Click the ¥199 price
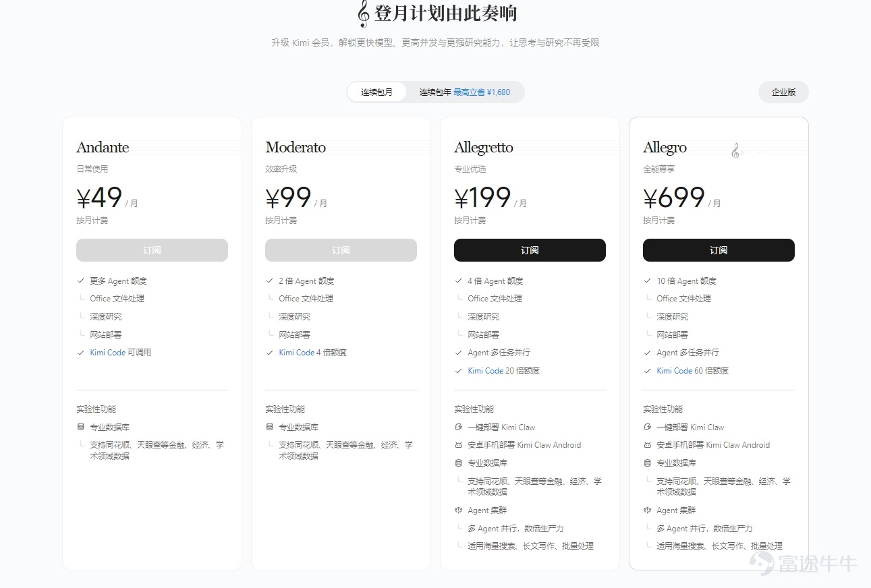 point(482,198)
